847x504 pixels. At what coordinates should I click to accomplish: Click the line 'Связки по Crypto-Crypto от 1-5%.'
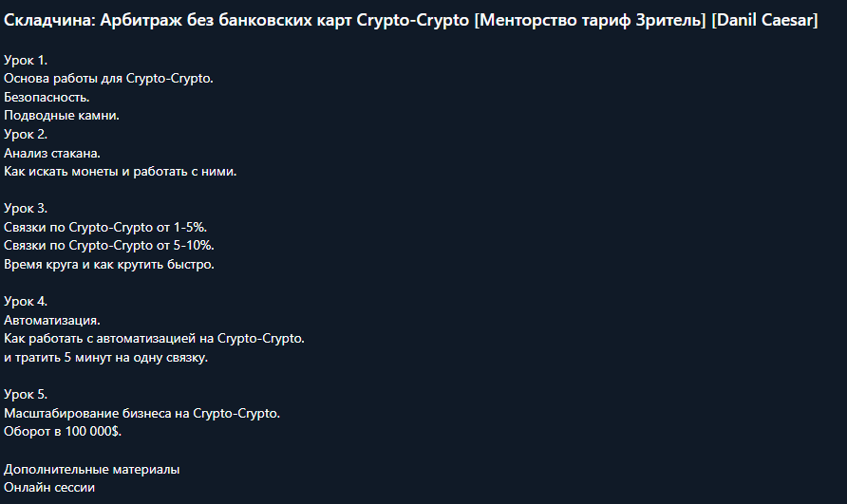(x=105, y=227)
